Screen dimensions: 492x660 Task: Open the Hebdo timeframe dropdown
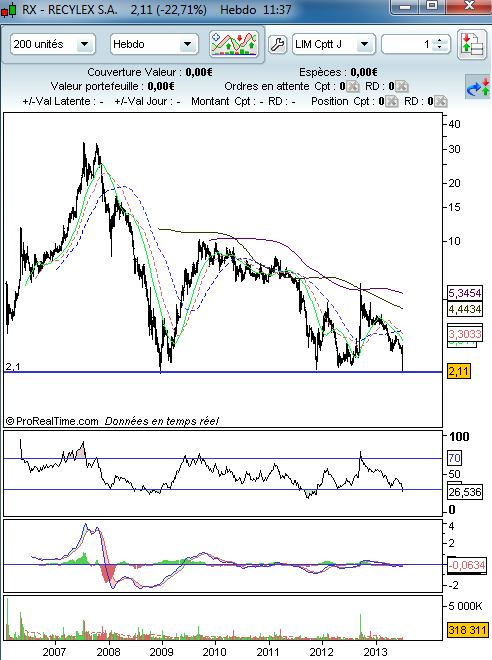pos(154,44)
